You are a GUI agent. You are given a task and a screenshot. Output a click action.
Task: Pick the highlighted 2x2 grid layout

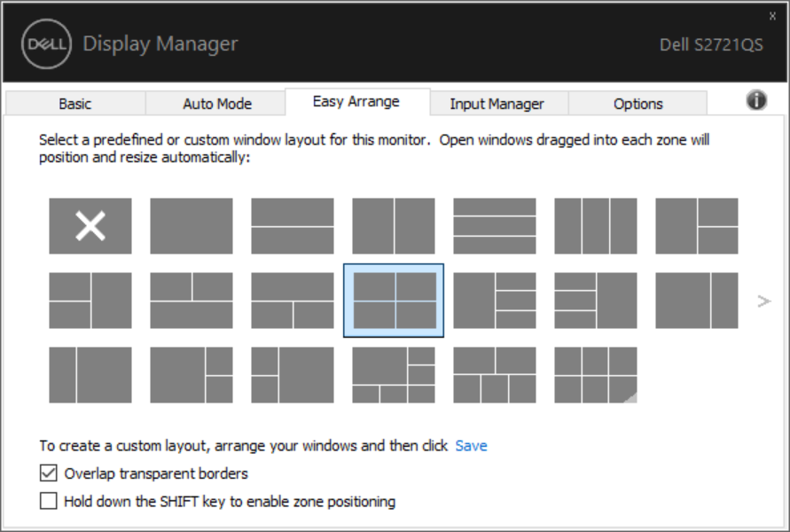pos(394,301)
